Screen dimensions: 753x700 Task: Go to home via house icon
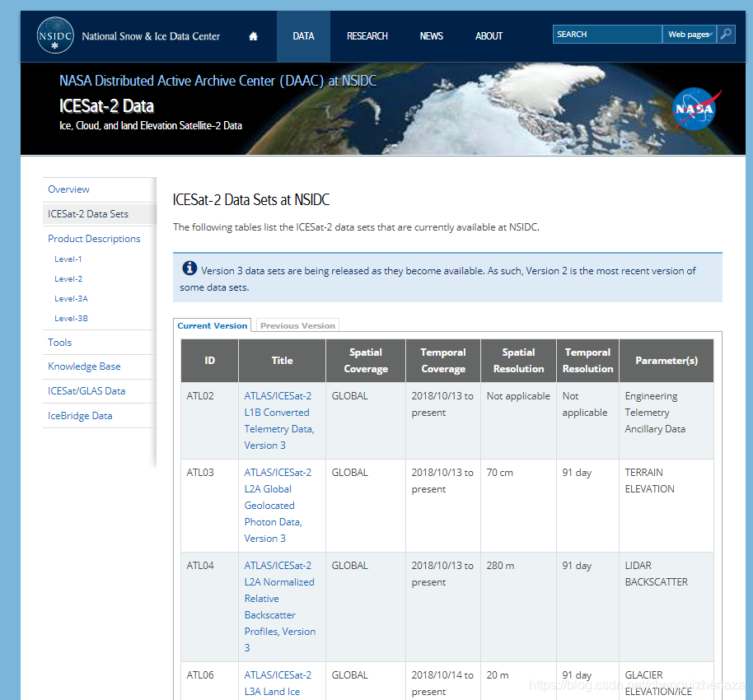point(253,36)
